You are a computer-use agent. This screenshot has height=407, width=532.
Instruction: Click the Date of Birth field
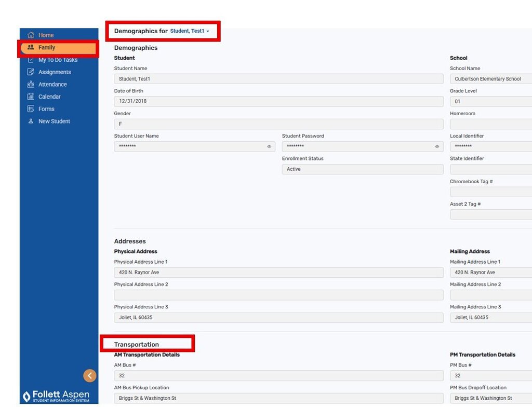point(278,101)
